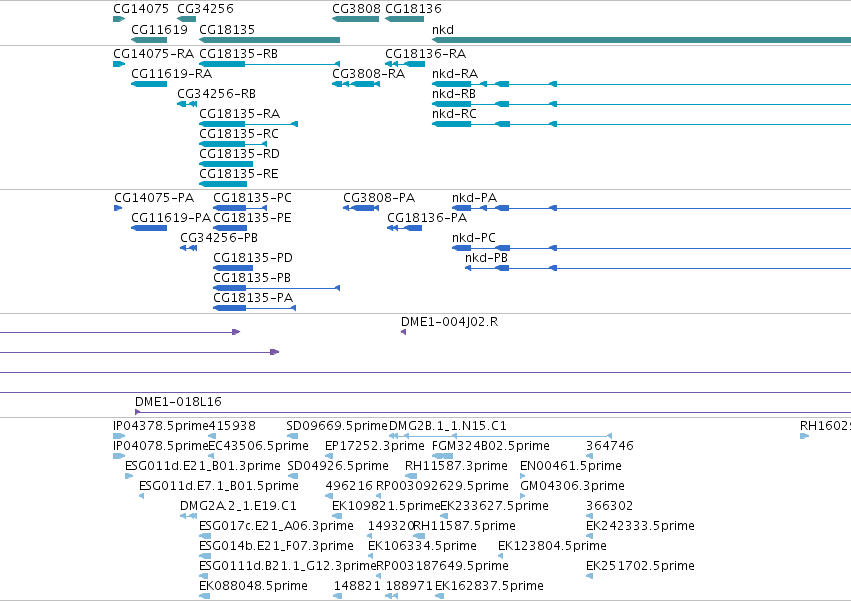Click the EK106334.5prime EST label

[423, 547]
